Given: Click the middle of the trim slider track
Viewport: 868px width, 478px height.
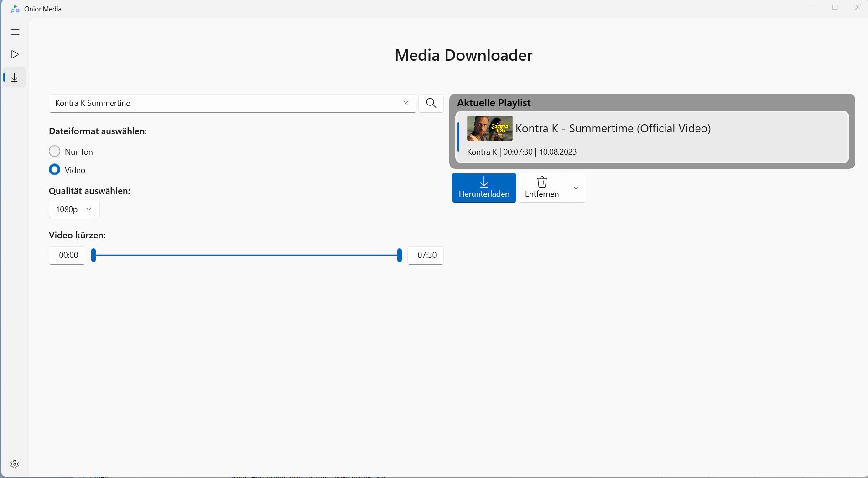Looking at the screenshot, I should click(x=246, y=255).
